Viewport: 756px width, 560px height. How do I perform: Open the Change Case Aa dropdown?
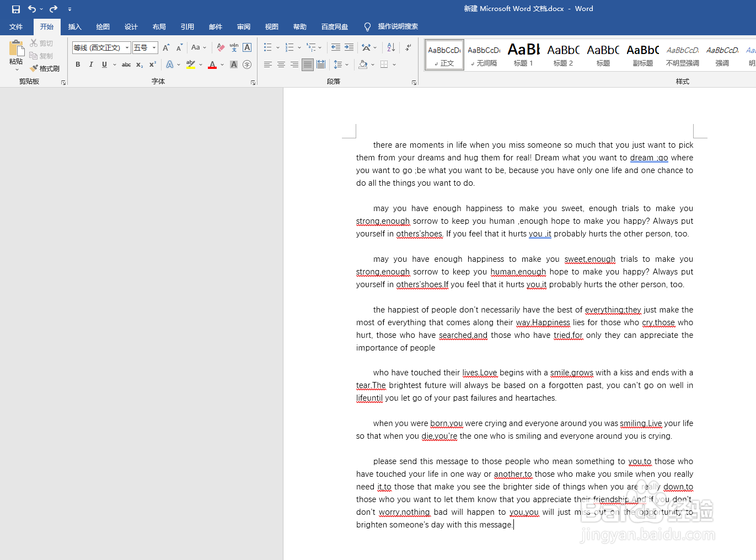199,48
